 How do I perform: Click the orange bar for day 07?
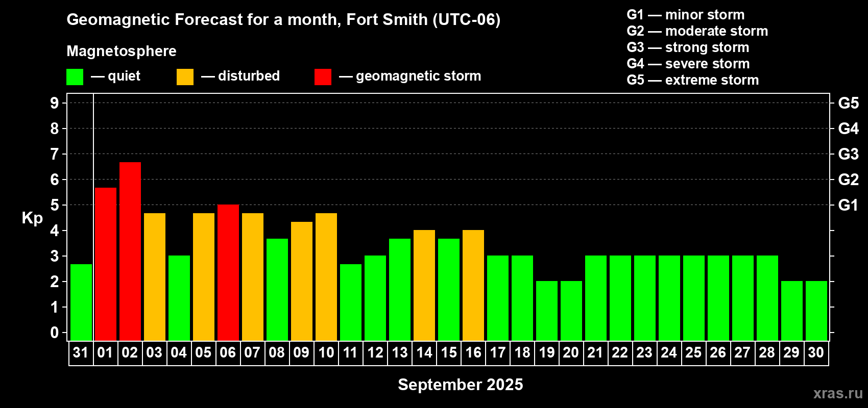tap(253, 277)
